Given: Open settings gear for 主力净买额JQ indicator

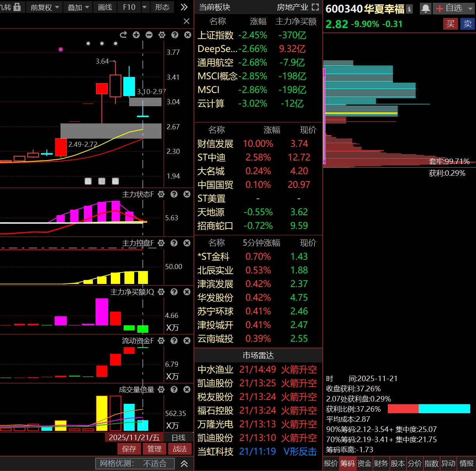Looking at the screenshot, I should [161, 292].
